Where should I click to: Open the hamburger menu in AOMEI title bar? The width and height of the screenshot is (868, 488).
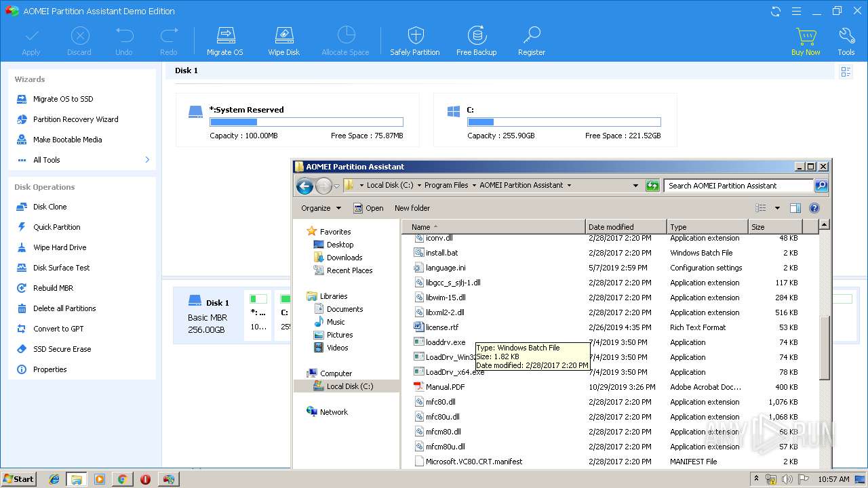tap(796, 11)
